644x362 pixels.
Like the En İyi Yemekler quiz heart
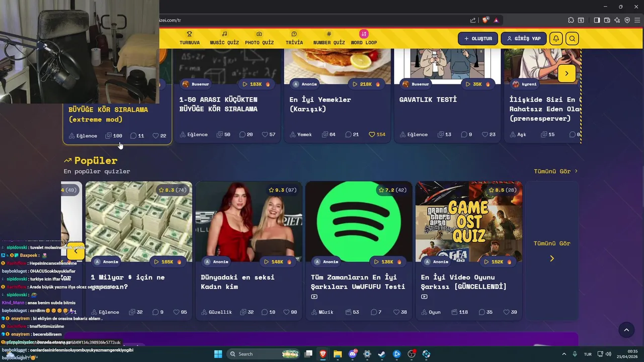point(372,135)
